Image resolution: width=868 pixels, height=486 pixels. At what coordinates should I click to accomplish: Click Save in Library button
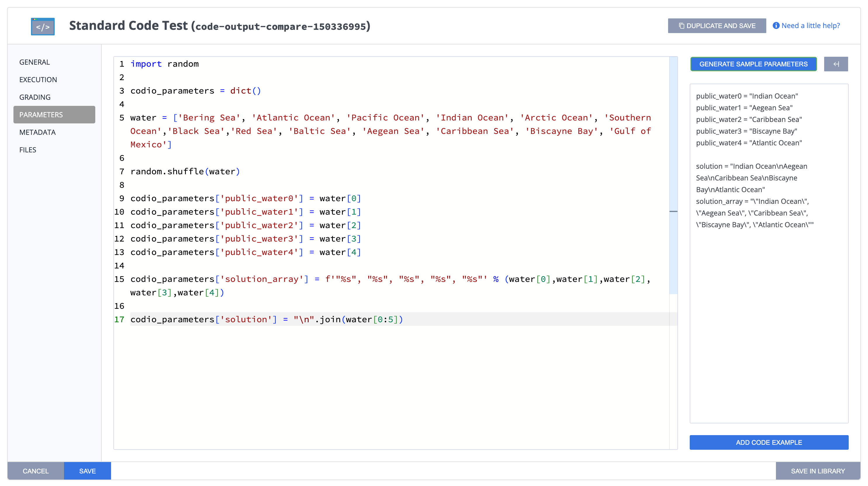click(817, 471)
